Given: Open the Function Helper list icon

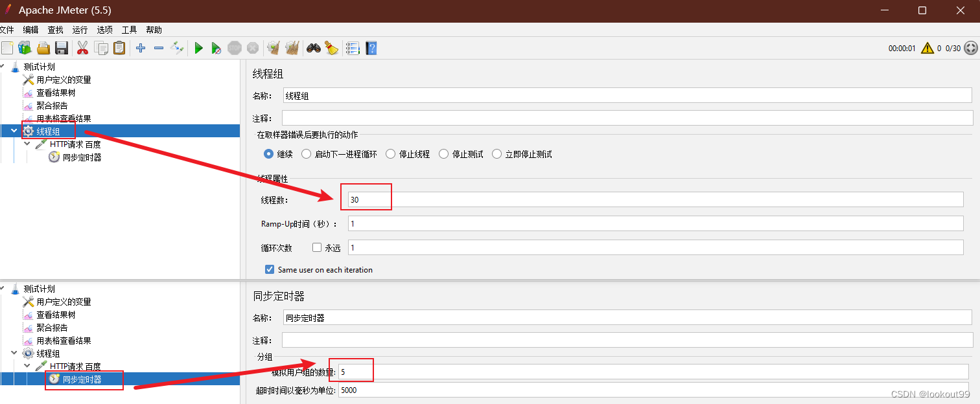Looking at the screenshot, I should click(x=353, y=48).
